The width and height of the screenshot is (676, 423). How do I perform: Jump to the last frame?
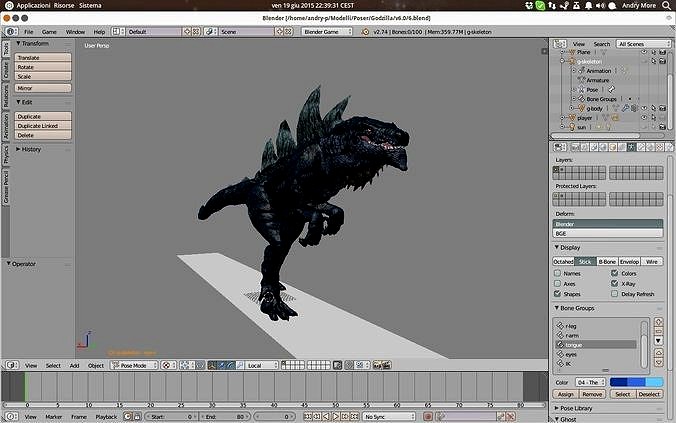tap(354, 417)
